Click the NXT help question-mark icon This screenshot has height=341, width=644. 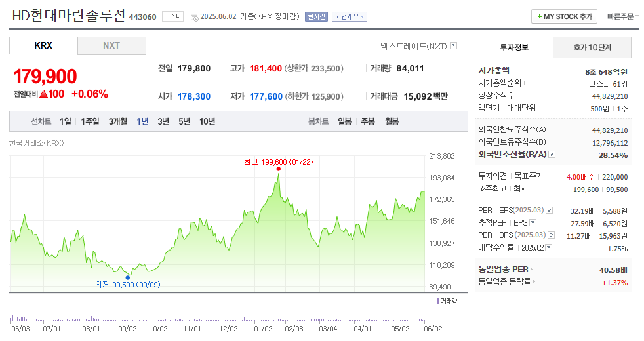453,46
